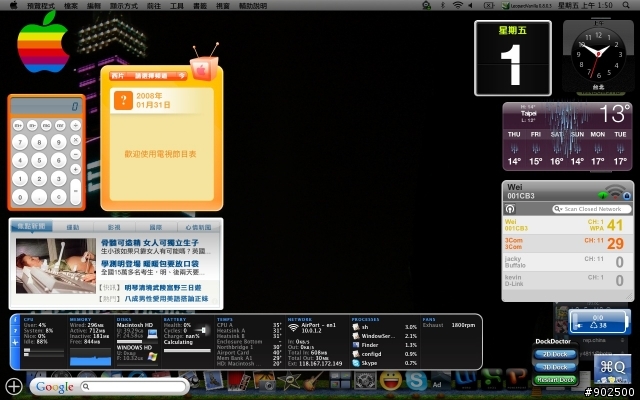Click the TV set icon atop the TV widget

tap(204, 64)
